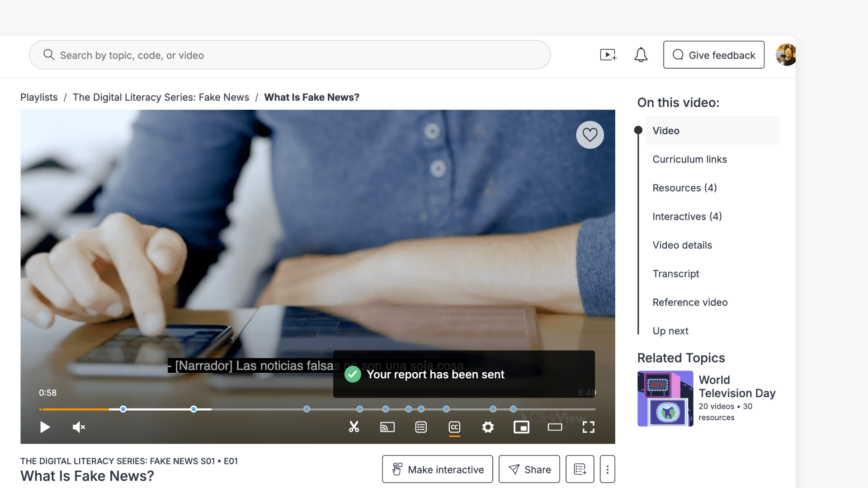Jump to Interactives (4) section
The height and width of the screenshot is (488, 868).
point(687,216)
